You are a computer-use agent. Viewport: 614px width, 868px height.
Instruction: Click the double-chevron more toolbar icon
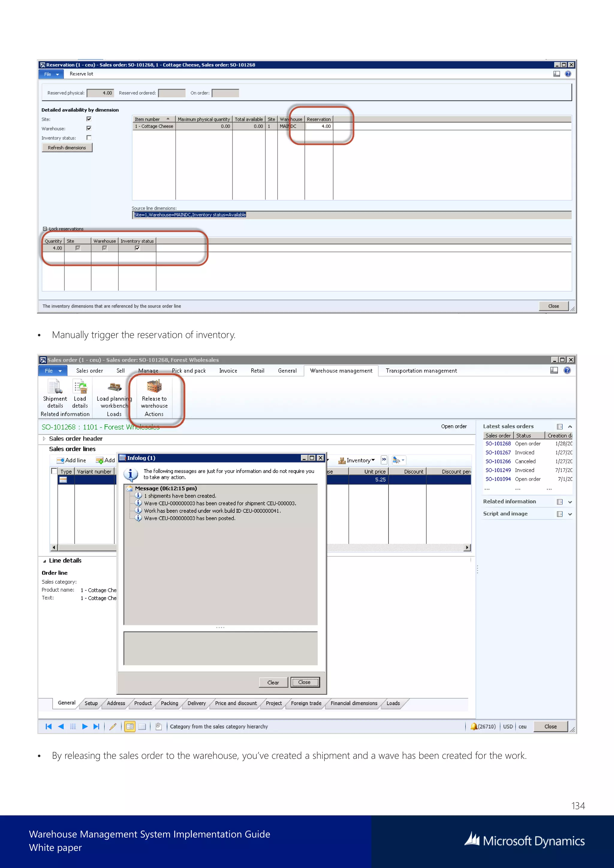(384, 460)
